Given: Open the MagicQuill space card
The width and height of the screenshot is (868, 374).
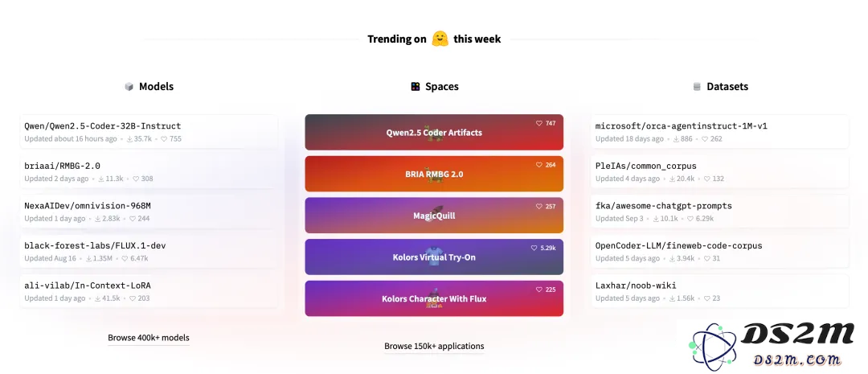Looking at the screenshot, I should pos(434,216).
